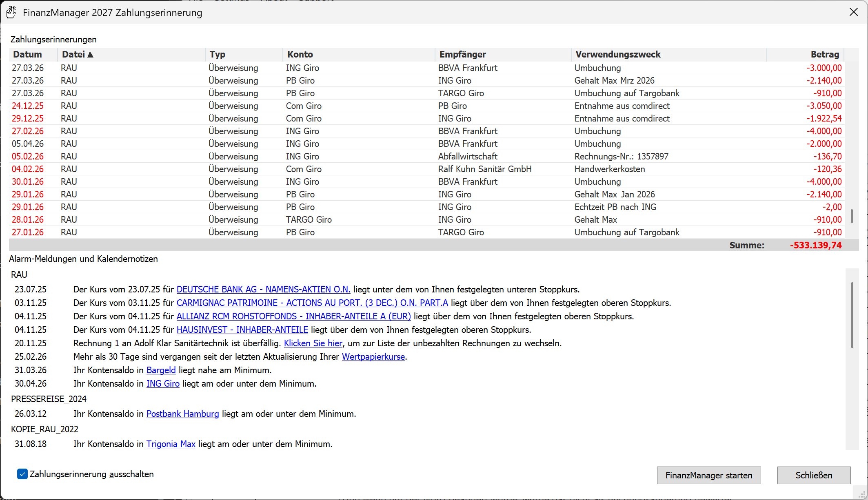Click the alarm messages scrollbar thumb

852,315
